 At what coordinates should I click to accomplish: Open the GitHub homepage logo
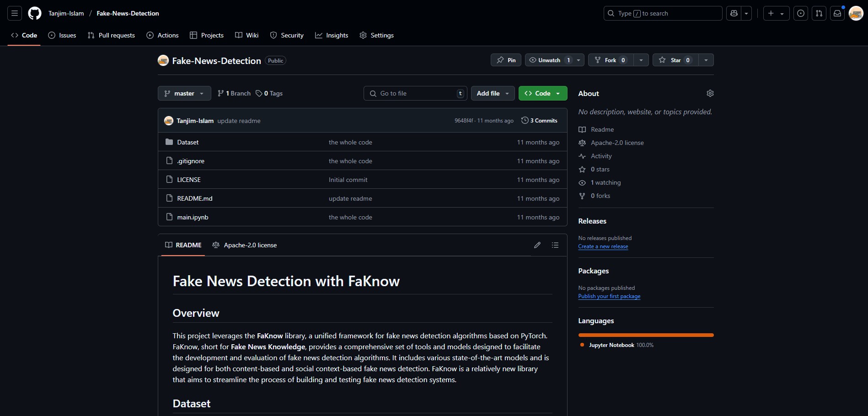click(35, 13)
